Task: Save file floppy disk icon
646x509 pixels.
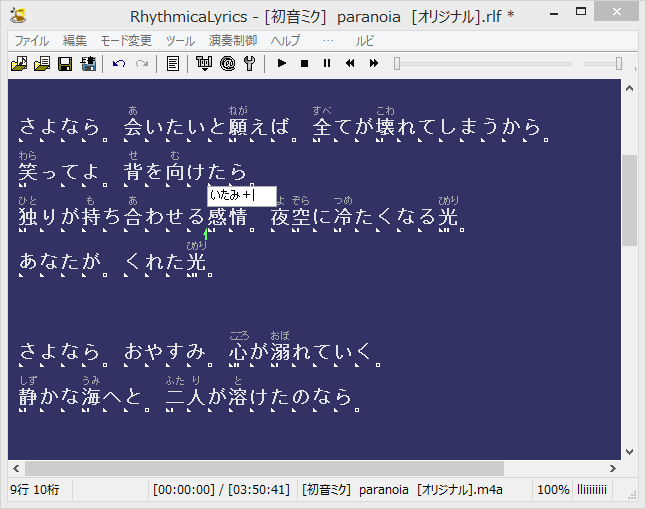Action: [x=65, y=63]
